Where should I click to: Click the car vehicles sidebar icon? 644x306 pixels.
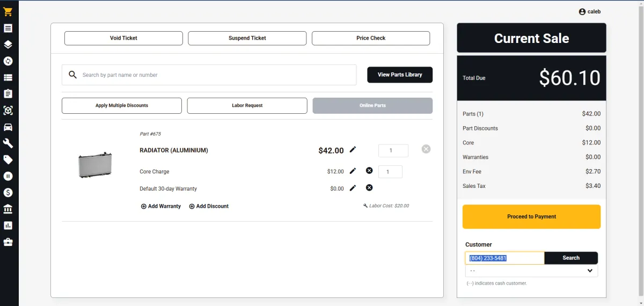click(x=8, y=127)
